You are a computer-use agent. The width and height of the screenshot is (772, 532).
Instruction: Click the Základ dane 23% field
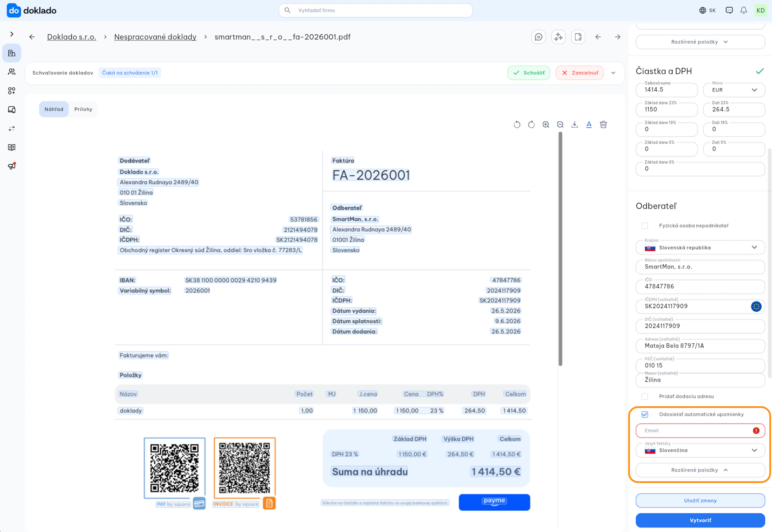[x=667, y=110]
